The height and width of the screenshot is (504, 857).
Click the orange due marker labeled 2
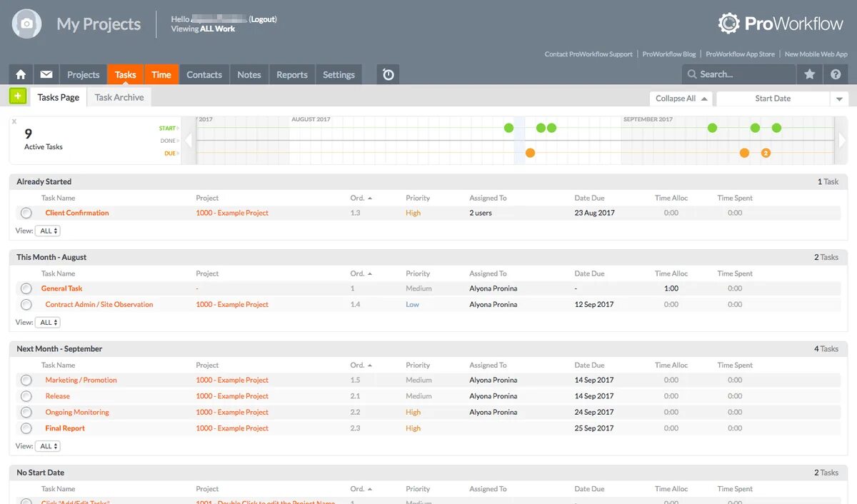(x=766, y=153)
